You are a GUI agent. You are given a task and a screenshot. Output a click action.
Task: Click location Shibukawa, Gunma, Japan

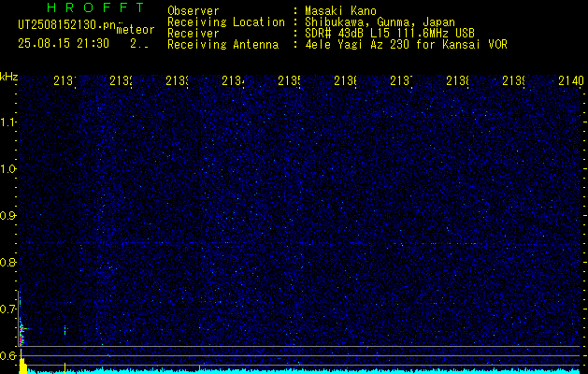380,22
